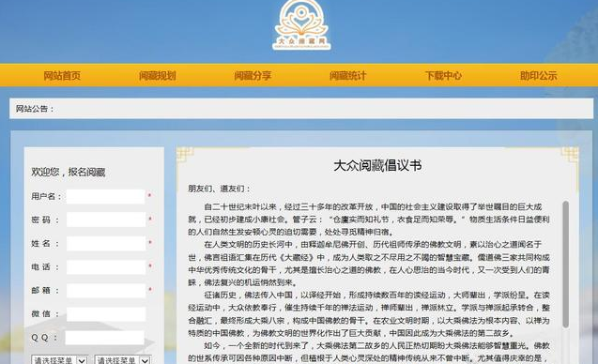Open the 网站首页 menu item
598x364 pixels.
[62, 76]
